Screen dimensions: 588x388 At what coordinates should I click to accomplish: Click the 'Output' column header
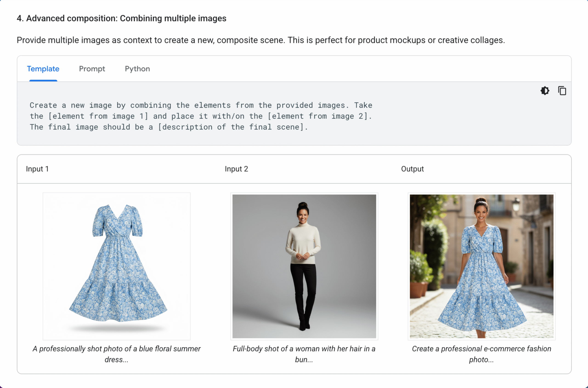[x=412, y=169]
